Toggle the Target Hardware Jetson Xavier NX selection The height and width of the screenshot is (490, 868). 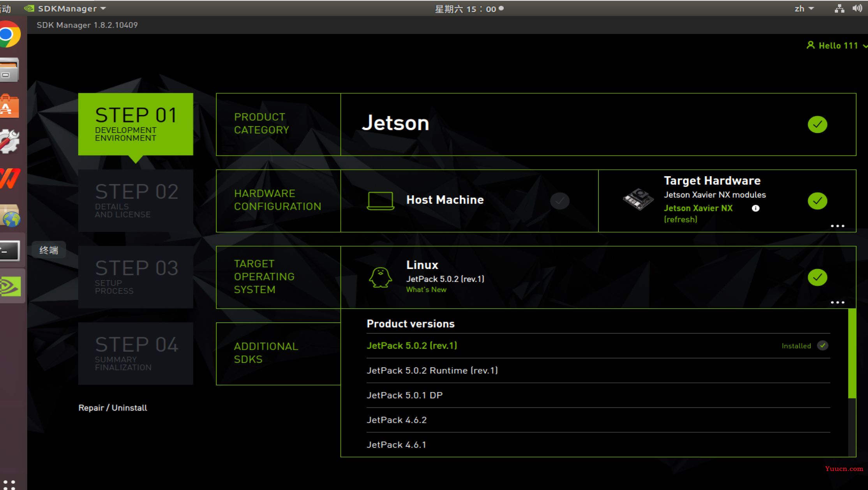817,200
